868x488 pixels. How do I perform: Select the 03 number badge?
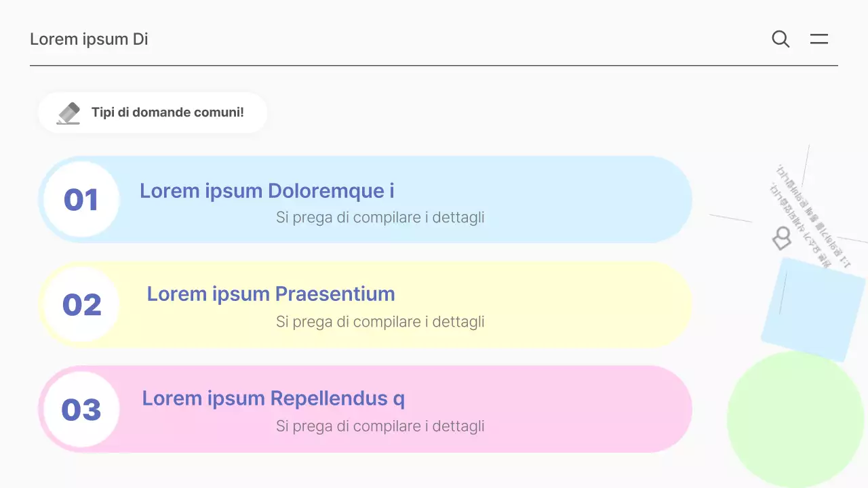coord(81,409)
